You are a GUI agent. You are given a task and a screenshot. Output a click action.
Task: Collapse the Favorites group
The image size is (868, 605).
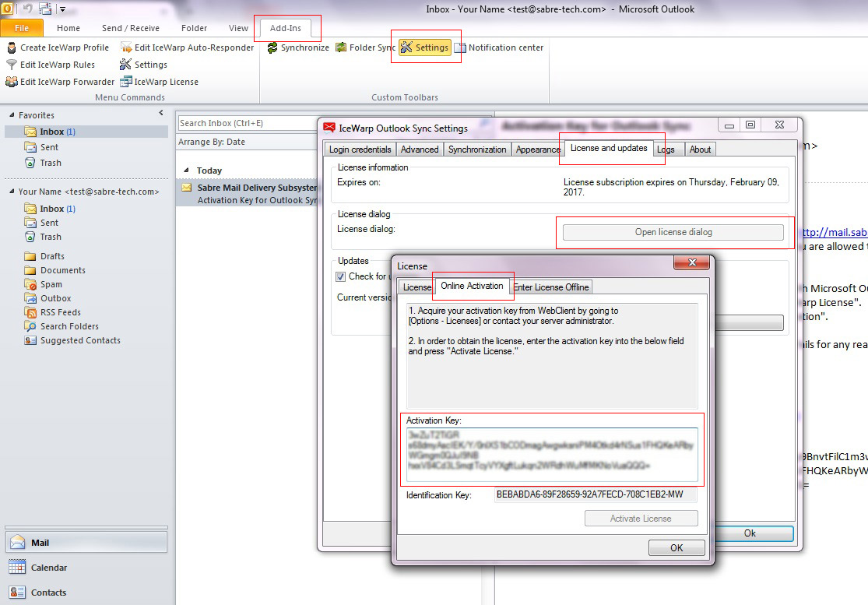point(12,115)
